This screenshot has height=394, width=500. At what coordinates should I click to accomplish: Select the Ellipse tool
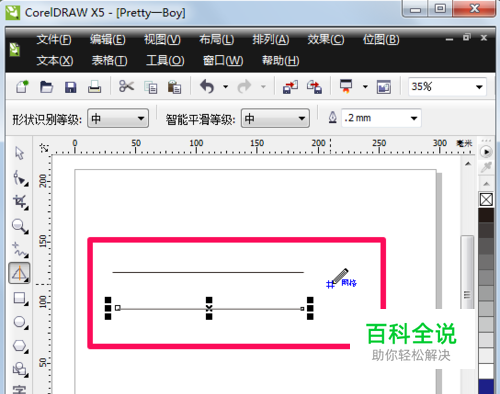[x=20, y=322]
